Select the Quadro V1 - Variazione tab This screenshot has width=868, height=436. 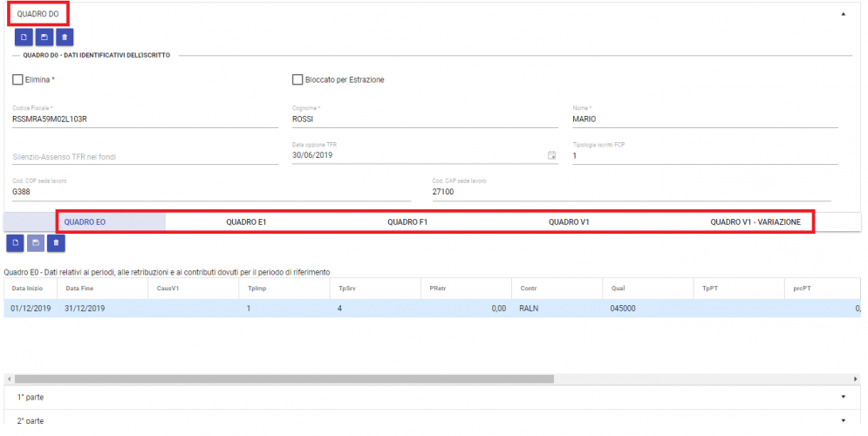coord(755,221)
